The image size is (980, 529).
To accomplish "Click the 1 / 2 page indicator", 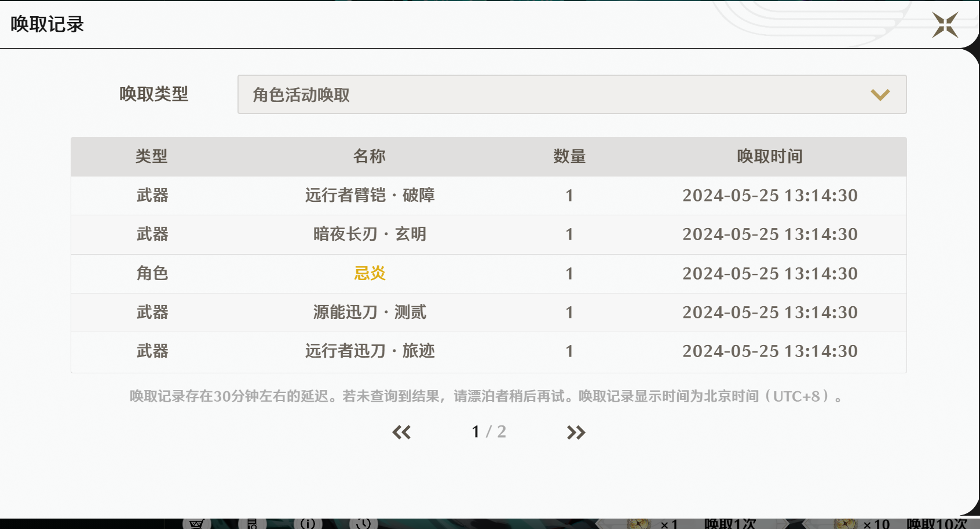I will click(488, 432).
